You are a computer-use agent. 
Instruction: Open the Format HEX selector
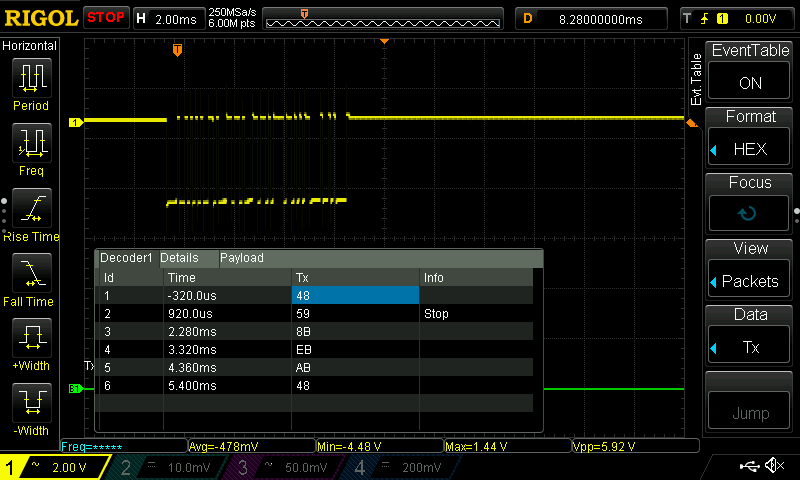tap(749, 148)
